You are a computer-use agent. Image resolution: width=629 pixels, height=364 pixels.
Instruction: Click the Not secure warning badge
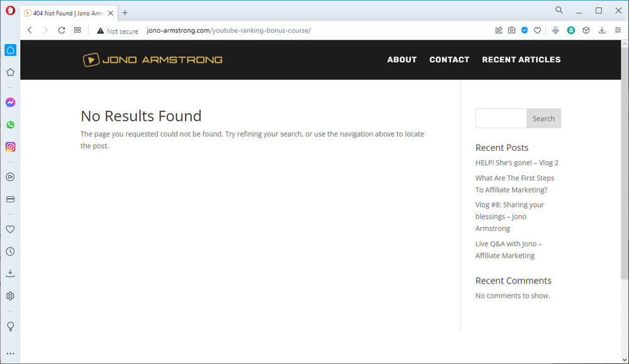118,31
